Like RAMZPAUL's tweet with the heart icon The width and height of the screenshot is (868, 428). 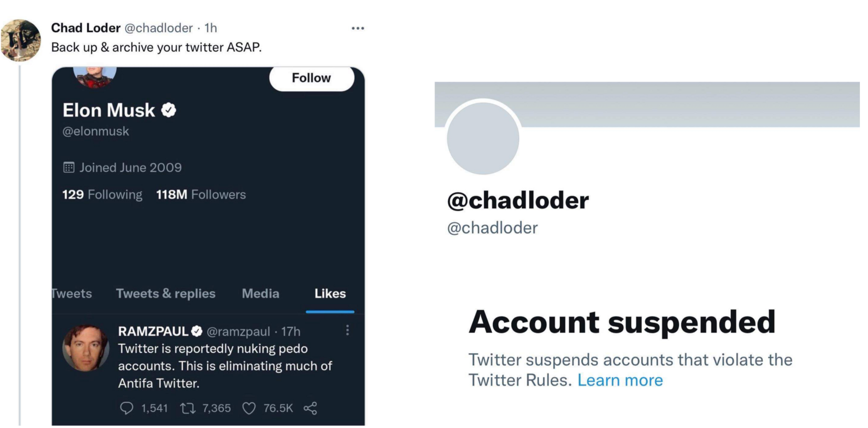(x=249, y=408)
